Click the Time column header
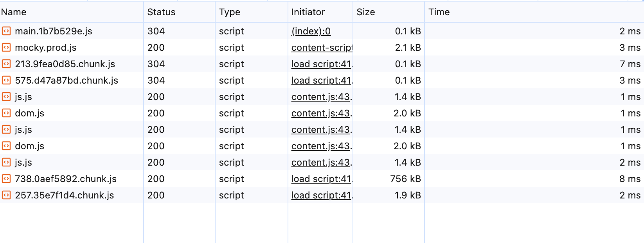This screenshot has width=644, height=243. (x=439, y=12)
